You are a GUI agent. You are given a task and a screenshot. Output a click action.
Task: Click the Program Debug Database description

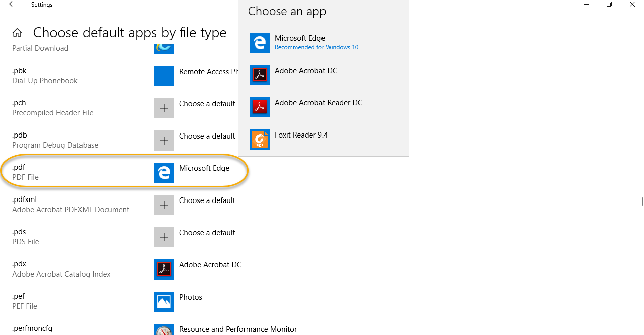point(55,145)
